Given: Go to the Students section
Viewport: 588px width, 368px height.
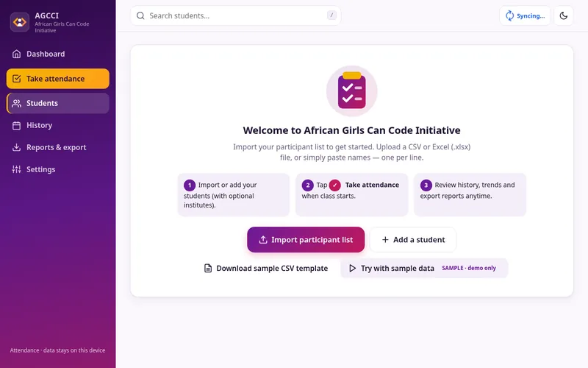Looking at the screenshot, I should coord(58,103).
